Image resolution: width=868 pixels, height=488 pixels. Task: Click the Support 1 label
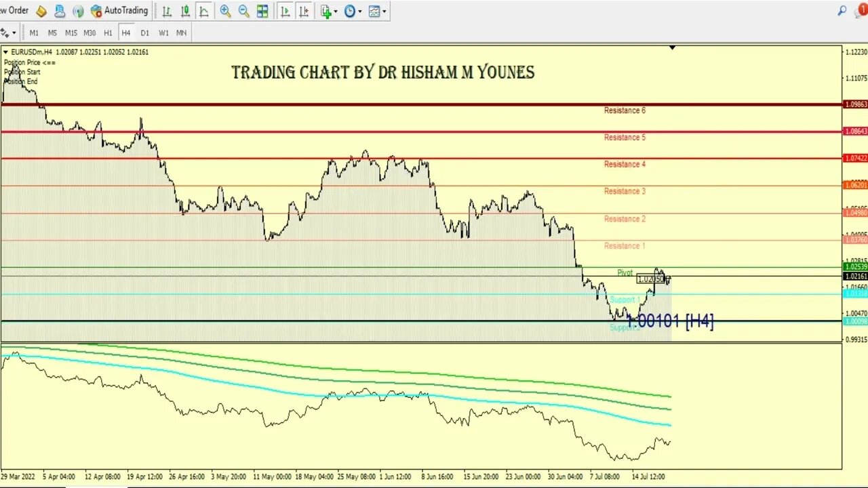click(x=625, y=300)
